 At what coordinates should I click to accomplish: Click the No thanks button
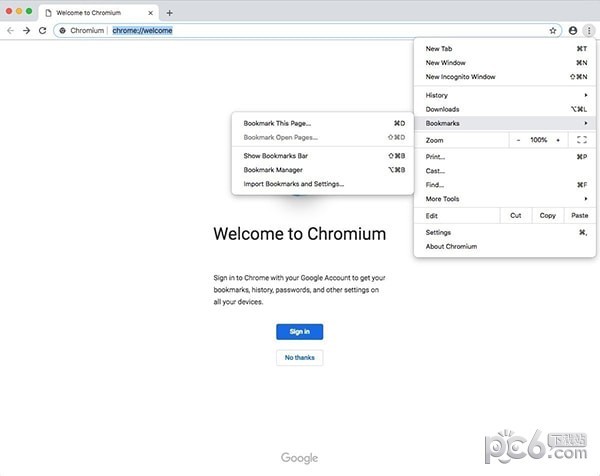tap(300, 358)
